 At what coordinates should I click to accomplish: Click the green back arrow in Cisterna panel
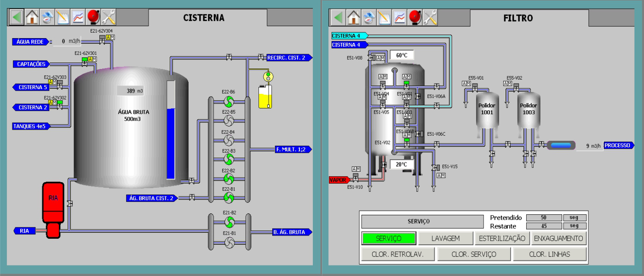[x=16, y=17]
